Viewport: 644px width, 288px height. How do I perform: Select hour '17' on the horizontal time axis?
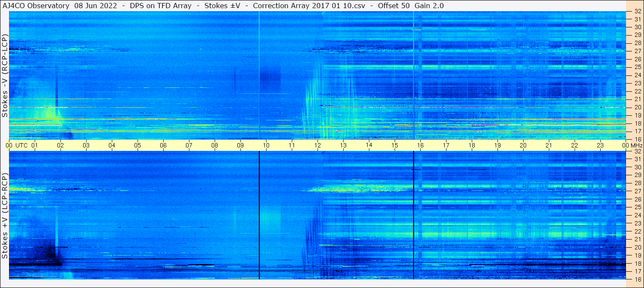(x=446, y=145)
